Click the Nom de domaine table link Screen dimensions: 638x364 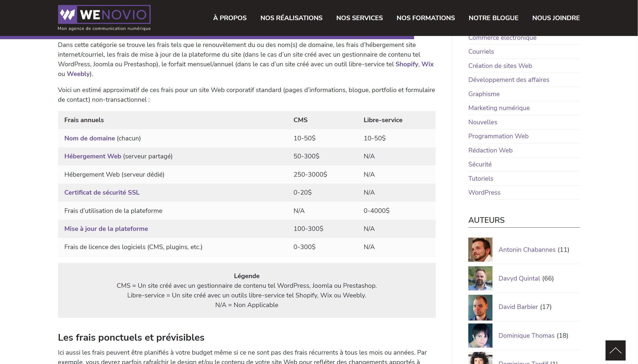89,138
